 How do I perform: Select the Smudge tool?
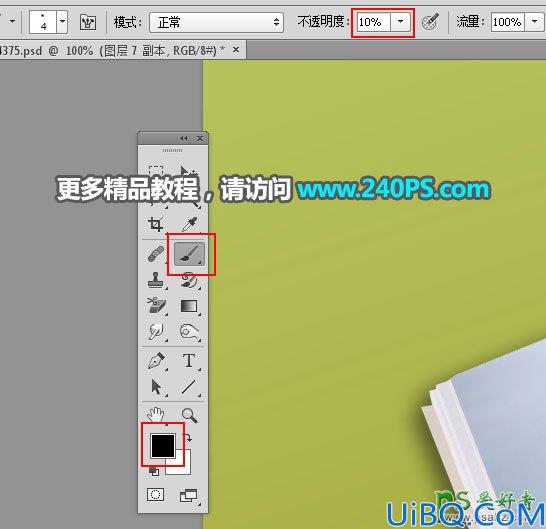coord(156,331)
